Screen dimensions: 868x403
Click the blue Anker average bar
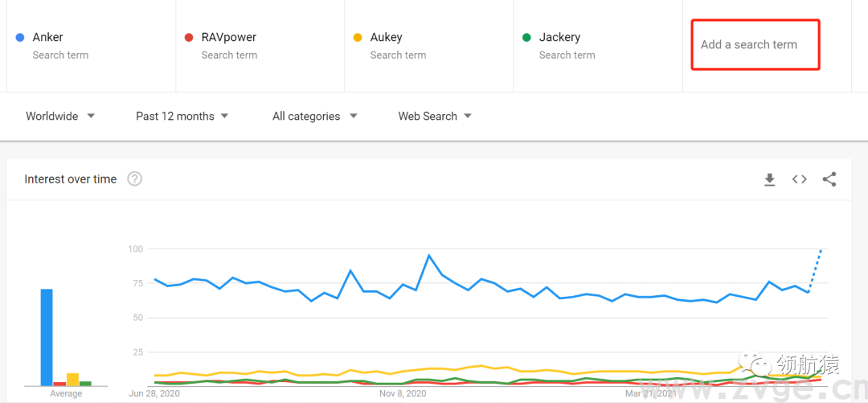point(47,337)
